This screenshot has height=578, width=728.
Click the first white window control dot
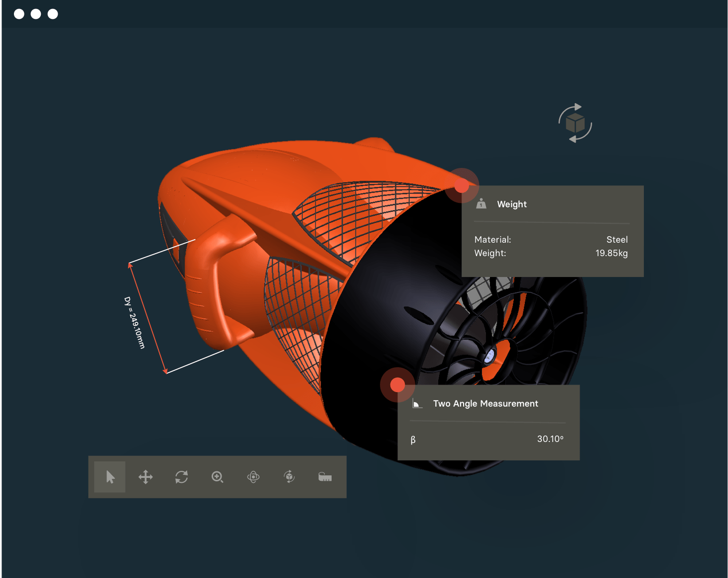coord(19,14)
